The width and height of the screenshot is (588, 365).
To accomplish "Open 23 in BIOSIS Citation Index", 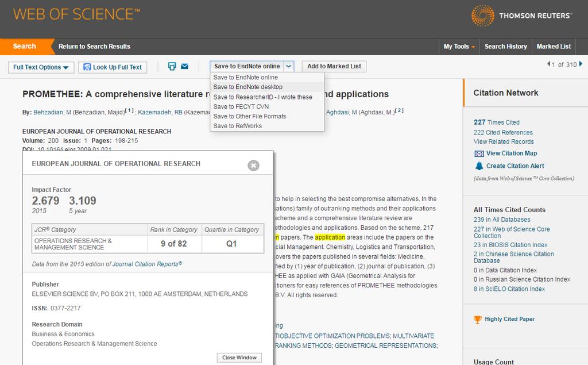I will click(x=510, y=245).
